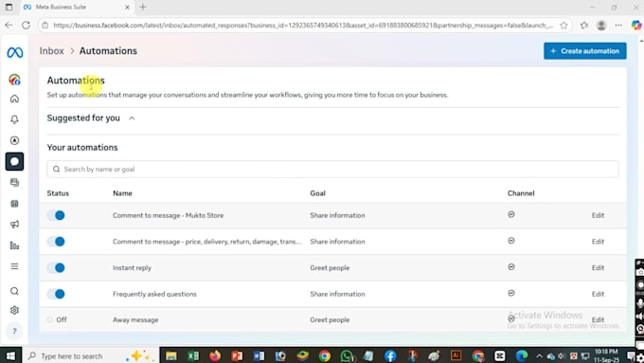The height and width of the screenshot is (363, 644).
Task: Click the Search by name or goal field
Action: point(332,170)
